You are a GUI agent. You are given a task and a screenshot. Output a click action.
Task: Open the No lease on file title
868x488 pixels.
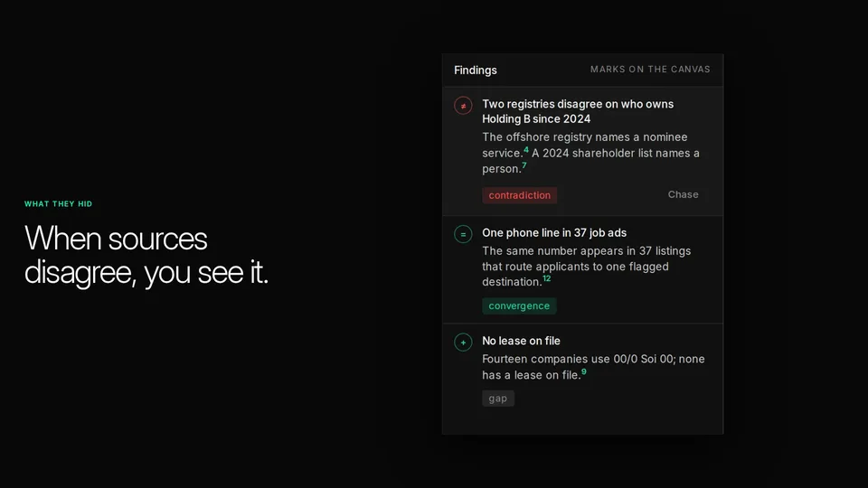[x=521, y=341]
